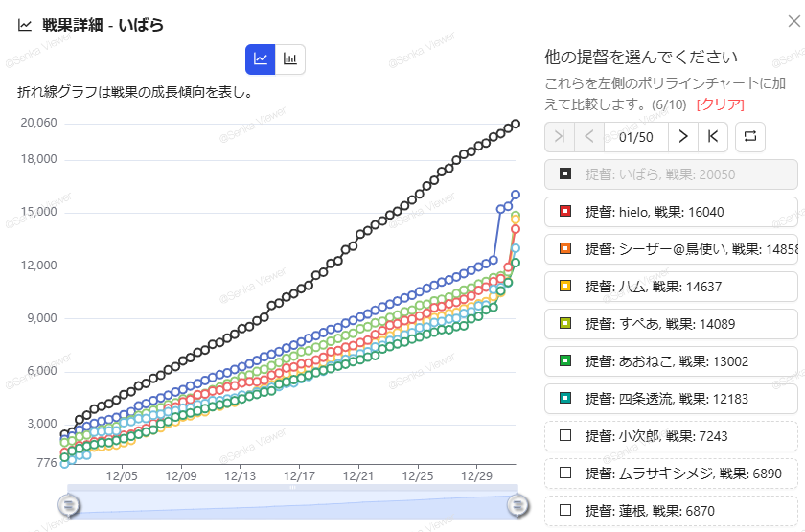805x532 pixels.
Task: Deselect admiral シーザー@鳥使い
Action: pos(671,249)
